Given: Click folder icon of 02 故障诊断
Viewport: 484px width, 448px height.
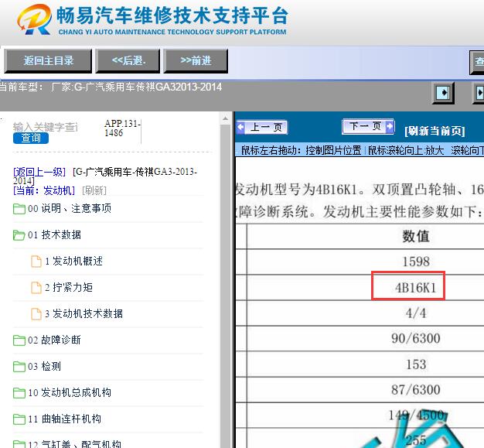Looking at the screenshot, I should (19, 340).
